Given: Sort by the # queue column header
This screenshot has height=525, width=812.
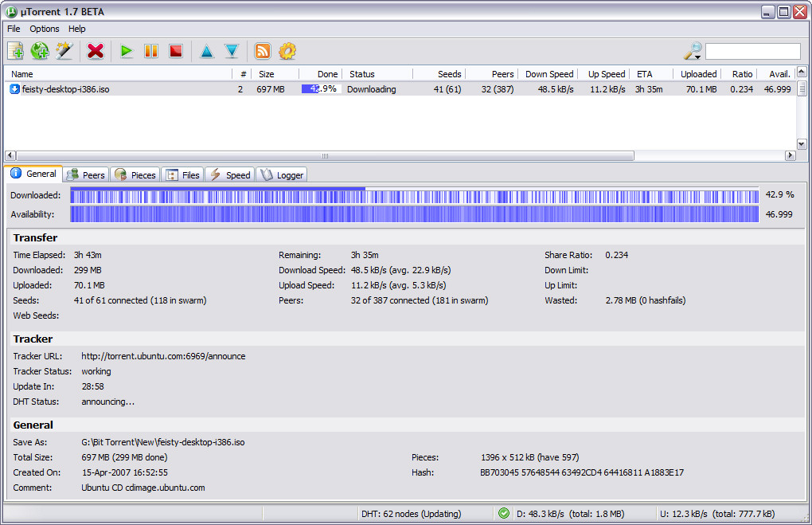Looking at the screenshot, I should pos(242,74).
